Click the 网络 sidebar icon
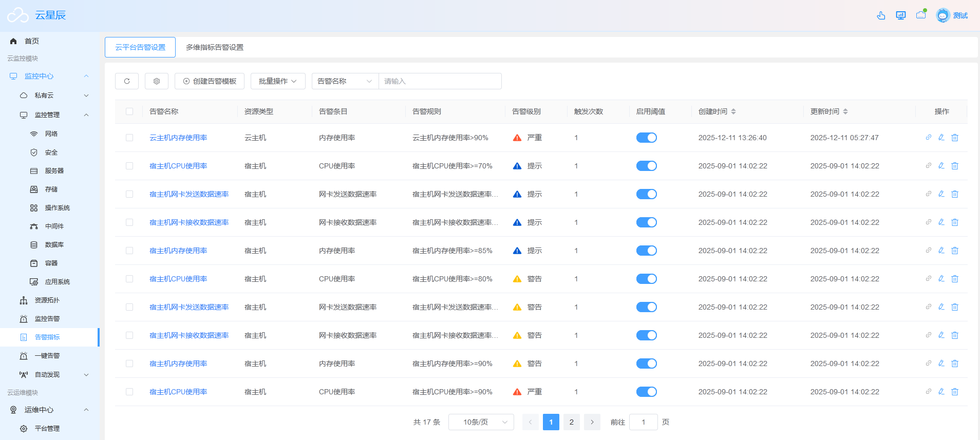This screenshot has width=980, height=440. (x=34, y=134)
